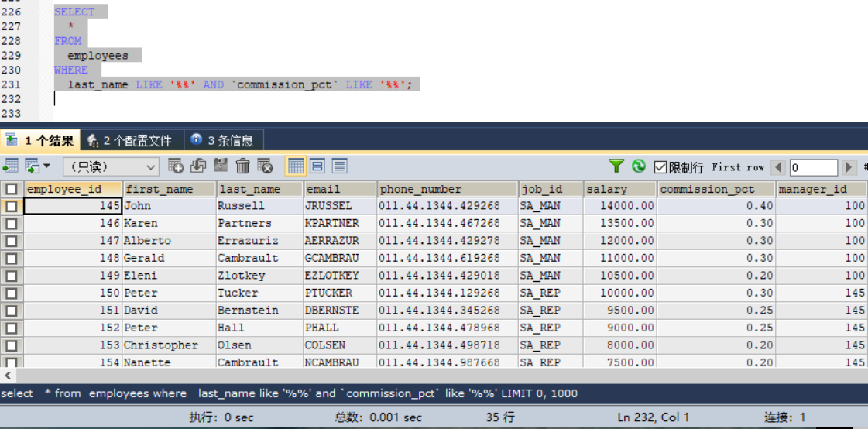Click the 'employees' table name in the editor
The width and height of the screenshot is (868, 429).
pos(98,55)
